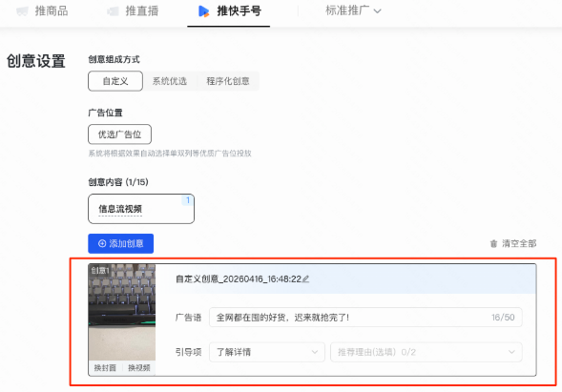Click the 创意1 keyboard video thumbnail
This screenshot has height=392, width=562.
[x=122, y=313]
